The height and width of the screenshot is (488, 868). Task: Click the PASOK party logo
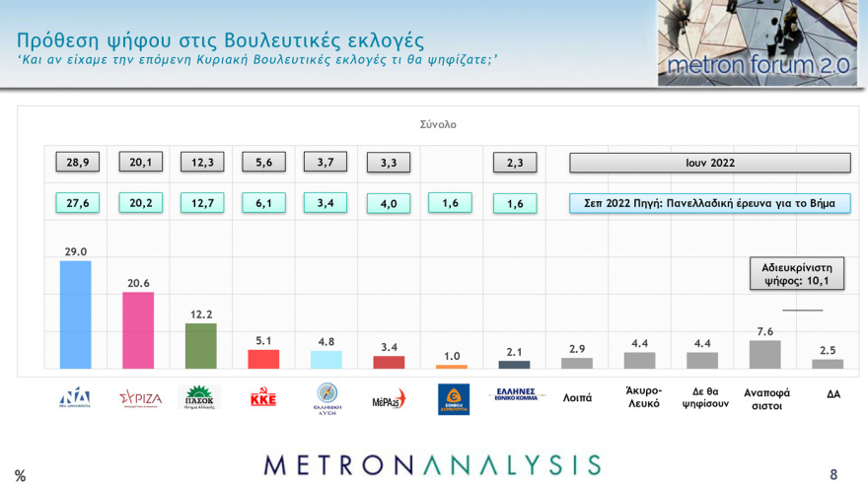(199, 397)
